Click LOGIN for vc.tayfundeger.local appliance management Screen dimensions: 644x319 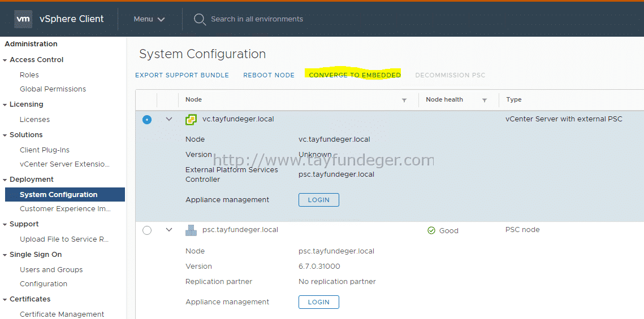click(x=319, y=200)
